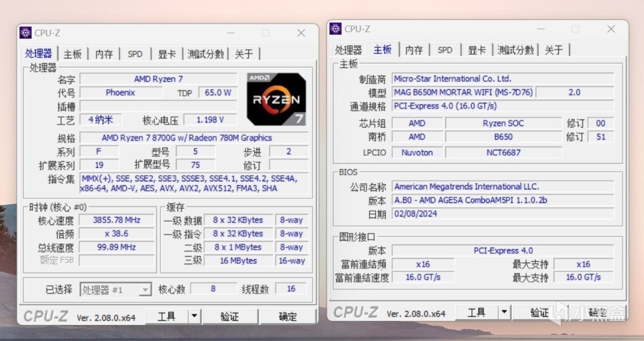Open SPD tab in left window

pyautogui.click(x=135, y=54)
